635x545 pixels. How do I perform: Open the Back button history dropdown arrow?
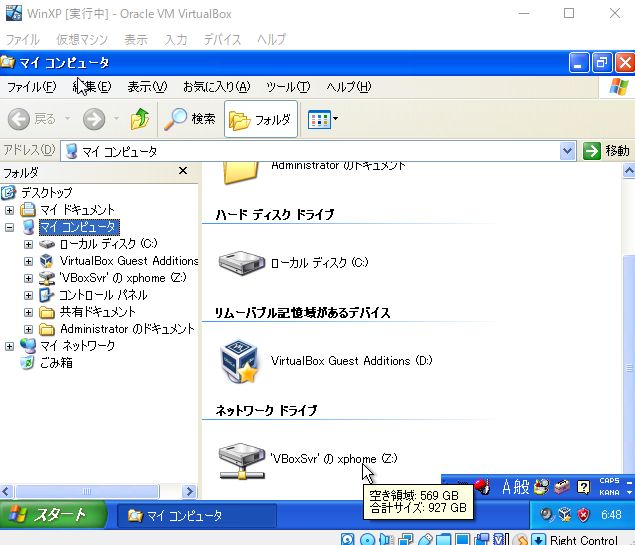point(68,118)
